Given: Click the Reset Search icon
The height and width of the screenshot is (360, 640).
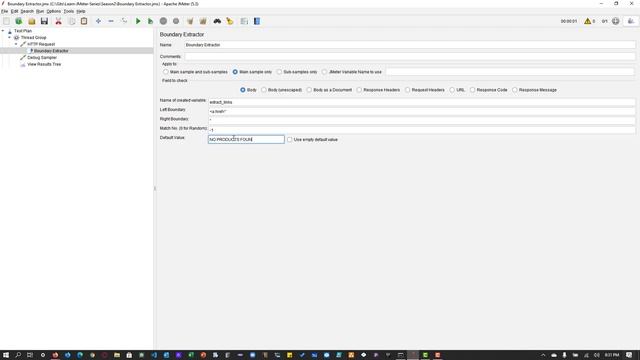Looking at the screenshot, I should pyautogui.click(x=230, y=21).
